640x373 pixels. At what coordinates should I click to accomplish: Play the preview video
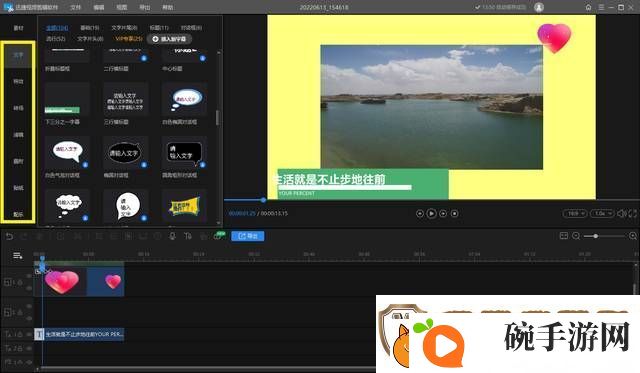click(x=431, y=213)
